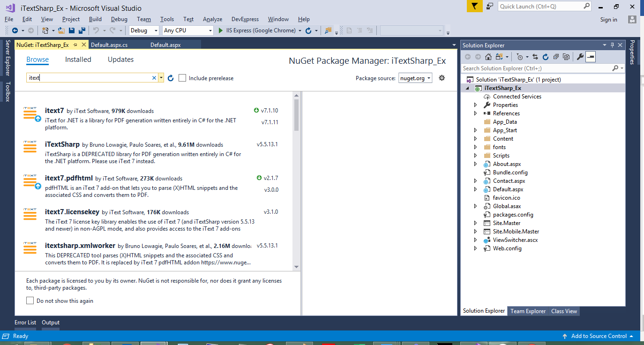Open the File menu

[x=9, y=19]
